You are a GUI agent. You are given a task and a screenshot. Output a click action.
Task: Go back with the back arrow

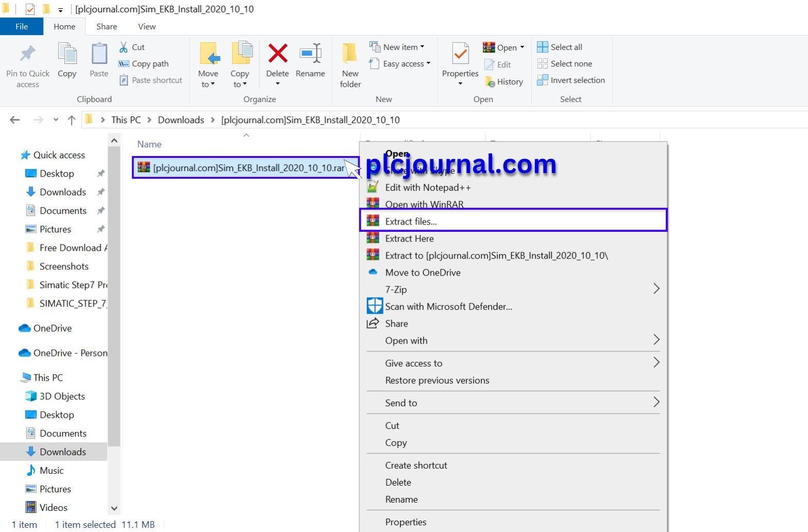(15, 120)
